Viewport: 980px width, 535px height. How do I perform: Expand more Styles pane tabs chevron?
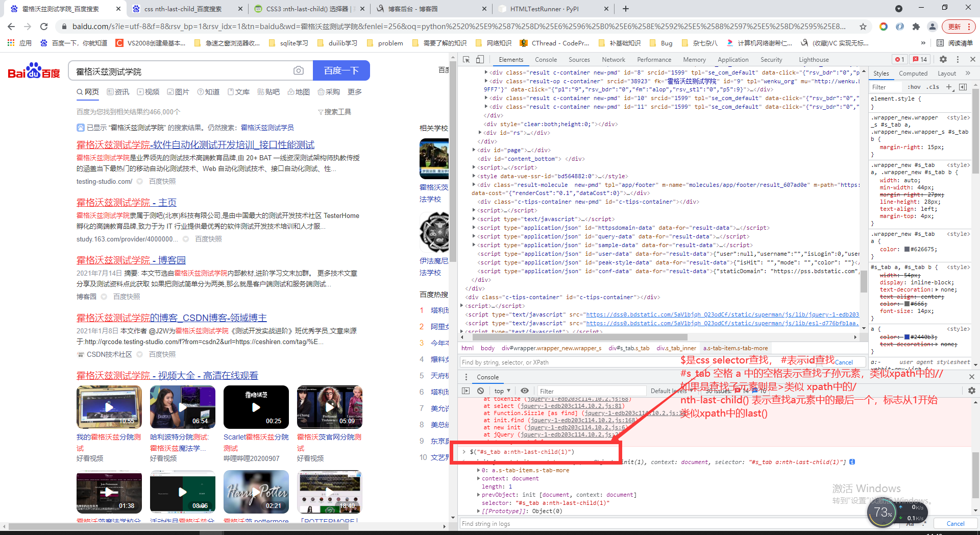pyautogui.click(x=968, y=73)
